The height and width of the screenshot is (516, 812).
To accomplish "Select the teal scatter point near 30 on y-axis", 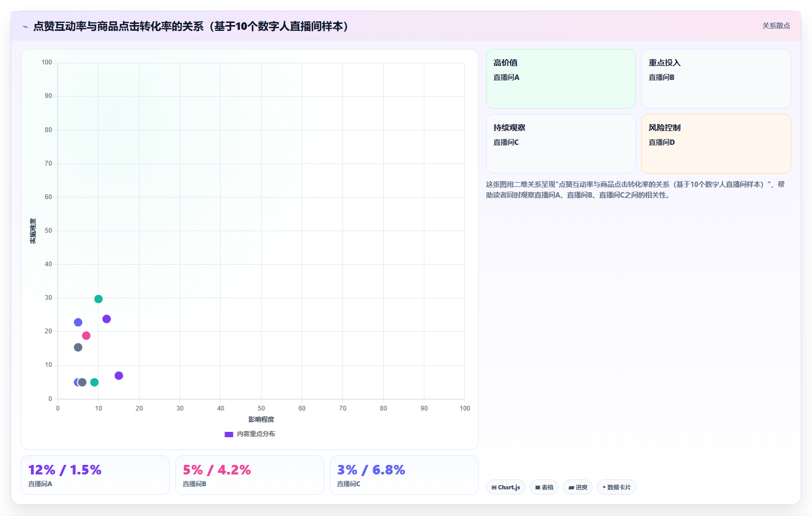I will (x=99, y=299).
